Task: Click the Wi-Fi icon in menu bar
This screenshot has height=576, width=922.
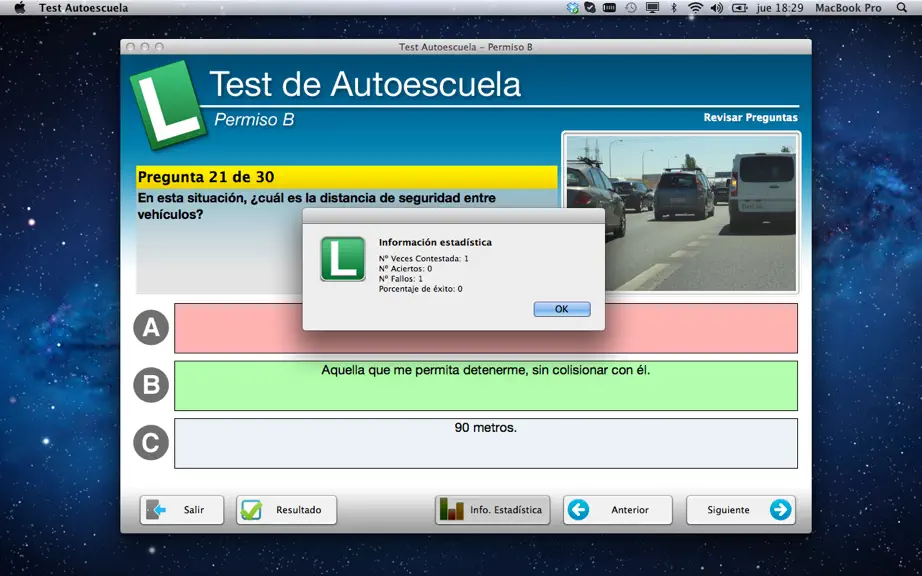Action: click(x=696, y=8)
